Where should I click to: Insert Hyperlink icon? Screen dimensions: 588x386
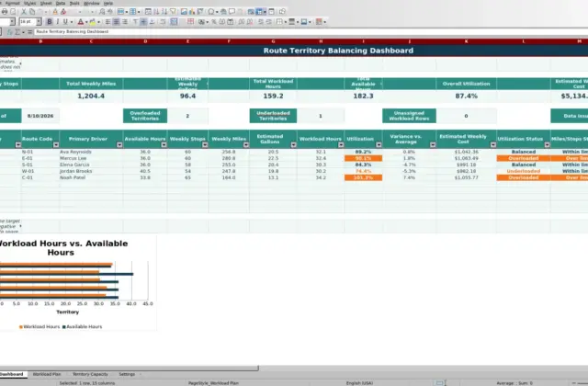[x=223, y=12]
